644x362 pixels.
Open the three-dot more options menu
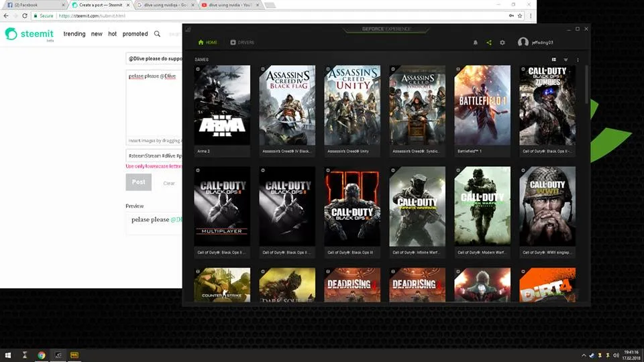coord(578,60)
